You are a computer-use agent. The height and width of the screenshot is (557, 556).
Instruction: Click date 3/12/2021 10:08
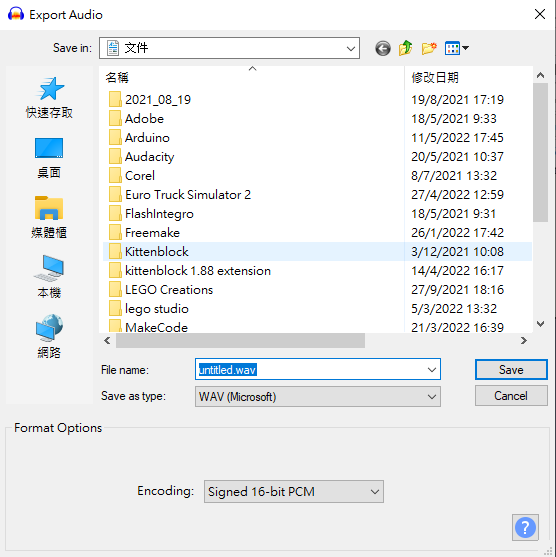pyautogui.click(x=457, y=252)
